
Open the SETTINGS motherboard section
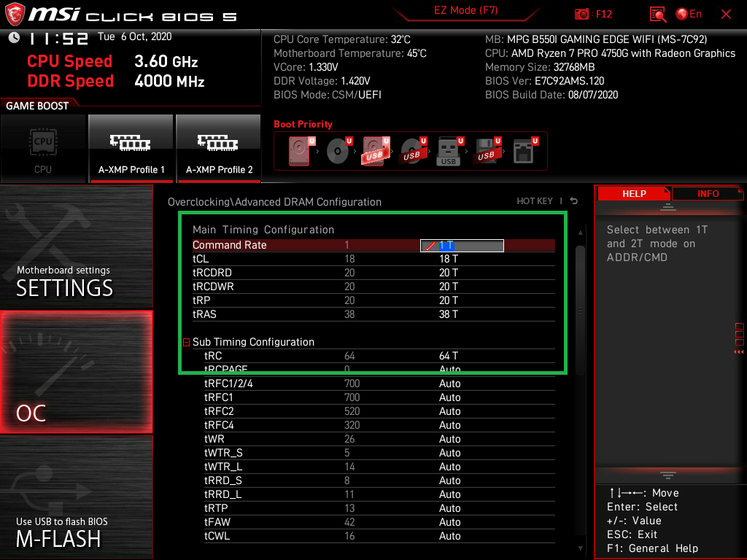[x=76, y=246]
